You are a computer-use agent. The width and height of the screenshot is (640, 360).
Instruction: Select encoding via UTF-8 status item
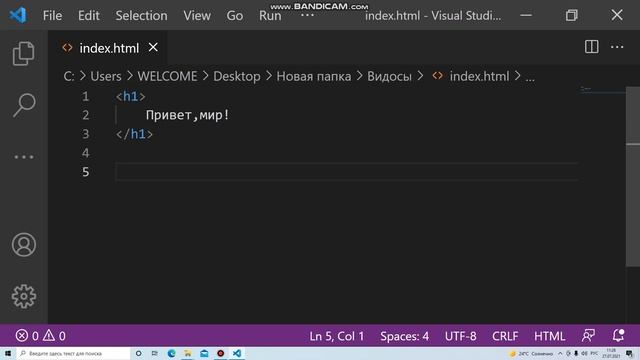[460, 336]
